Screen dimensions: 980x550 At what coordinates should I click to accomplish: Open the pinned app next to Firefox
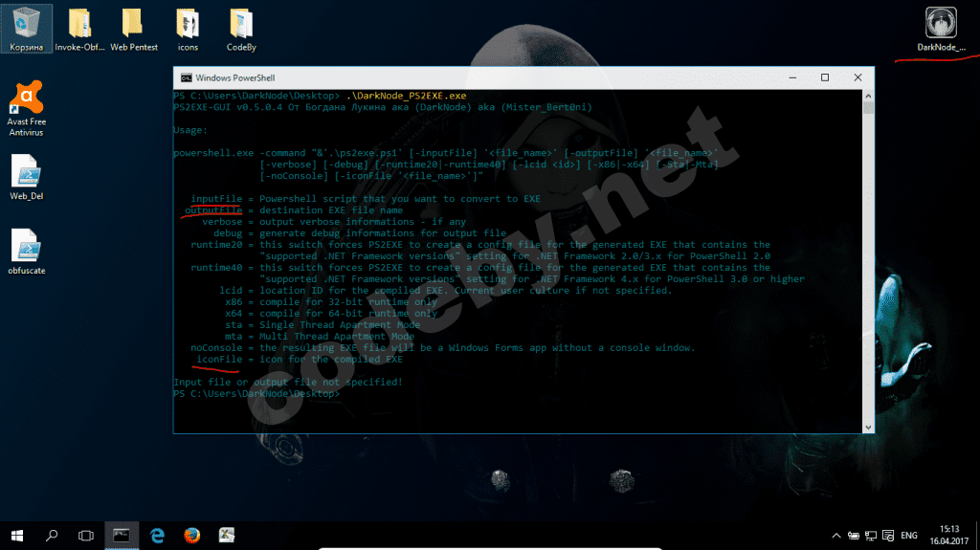click(226, 536)
